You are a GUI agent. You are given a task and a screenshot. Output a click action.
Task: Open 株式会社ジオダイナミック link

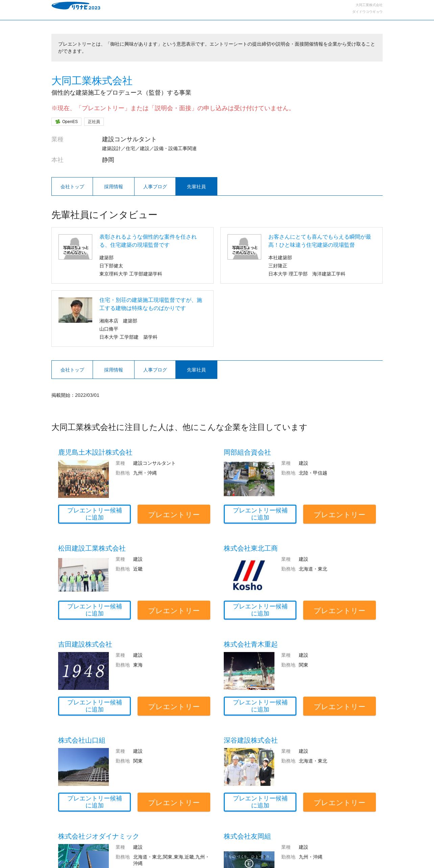[98, 836]
